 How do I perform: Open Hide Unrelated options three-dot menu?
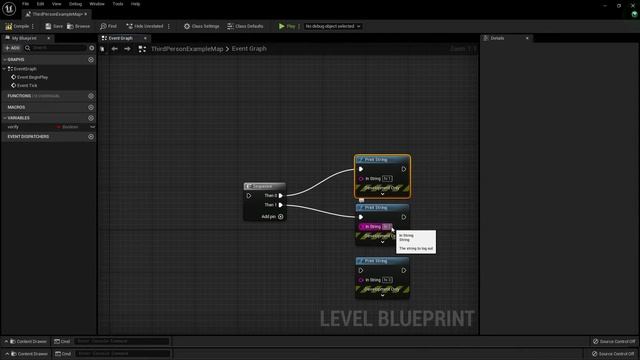click(169, 26)
